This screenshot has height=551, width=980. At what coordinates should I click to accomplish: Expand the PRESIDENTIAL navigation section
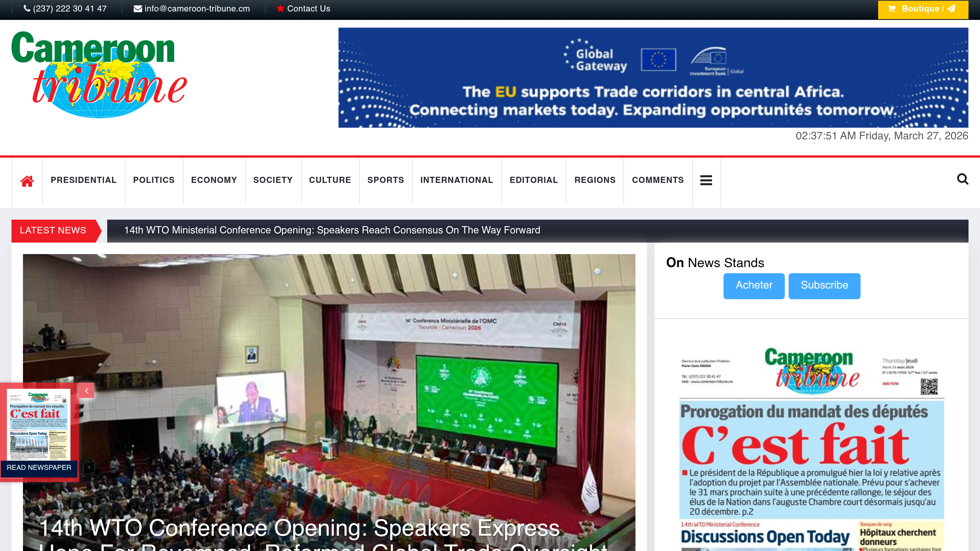click(83, 180)
